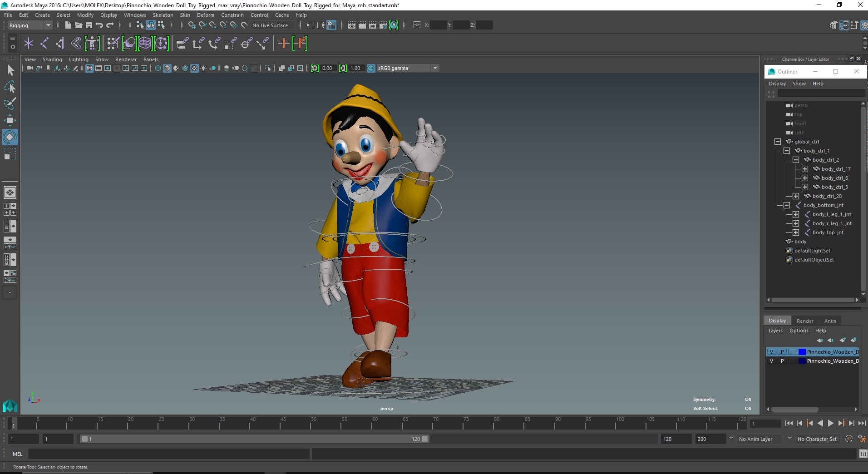Viewport: 868px width, 474px height.
Task: Select the arrow Select tool
Action: tap(10, 70)
